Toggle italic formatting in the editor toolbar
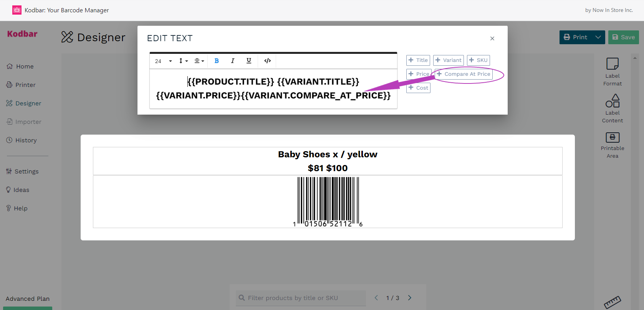Viewport: 644px width, 310px height. point(233,61)
